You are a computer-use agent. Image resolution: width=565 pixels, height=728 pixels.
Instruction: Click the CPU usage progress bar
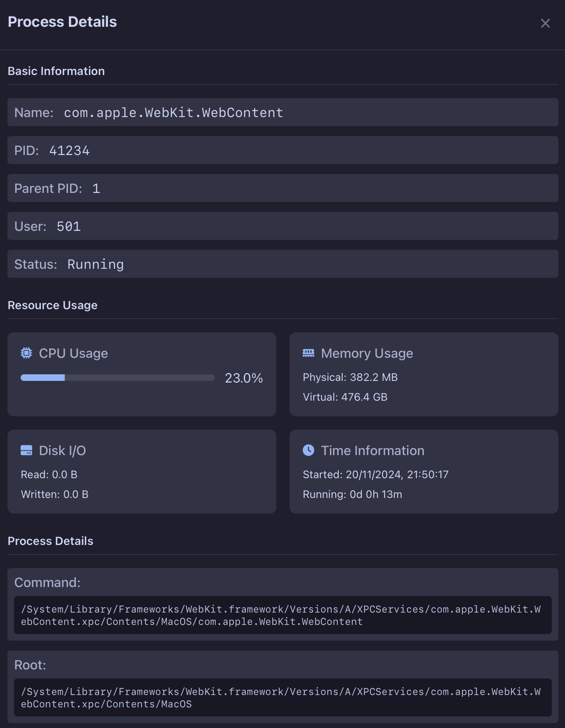tap(118, 378)
